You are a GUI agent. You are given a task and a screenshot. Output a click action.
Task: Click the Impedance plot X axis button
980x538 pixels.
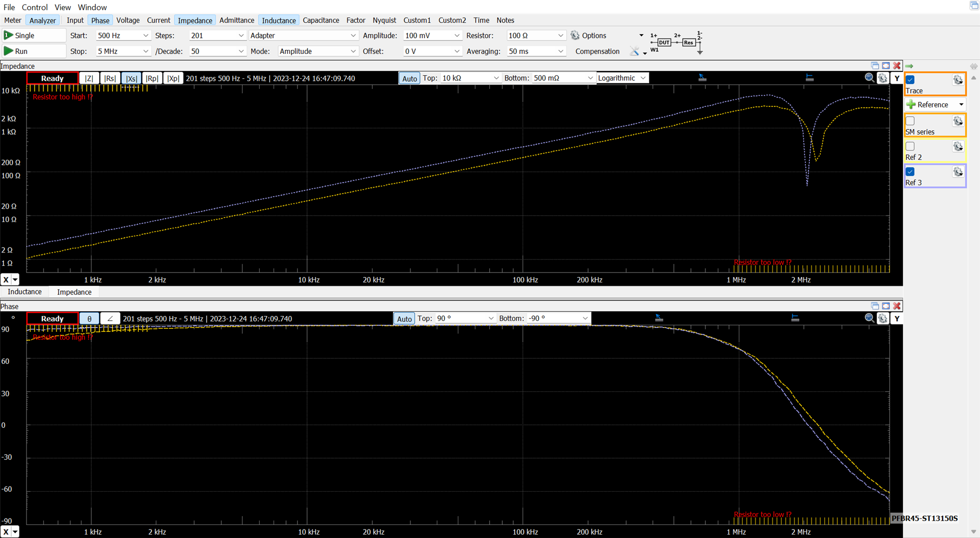click(x=6, y=279)
